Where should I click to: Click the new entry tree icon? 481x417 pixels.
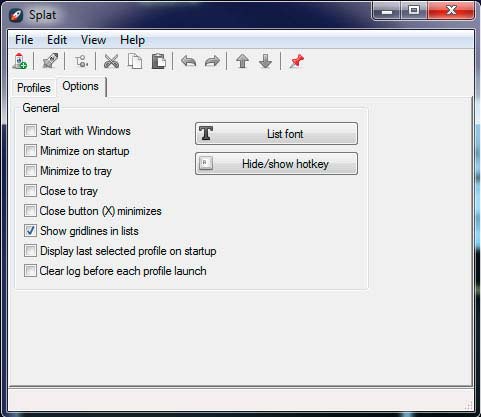pos(81,61)
